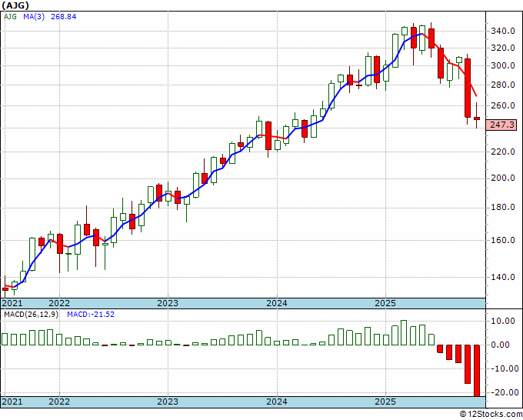Click the 140.0 price axis label
The image size is (523, 420).
tap(503, 277)
